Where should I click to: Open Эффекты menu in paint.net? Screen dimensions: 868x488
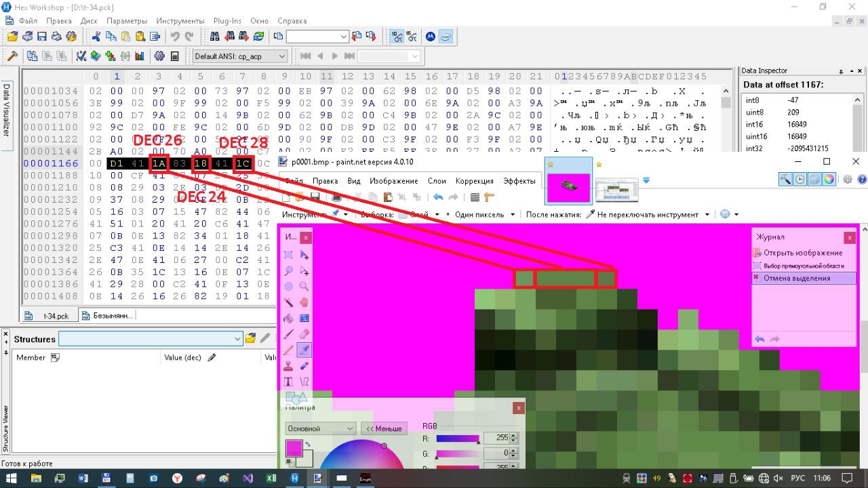(x=519, y=181)
